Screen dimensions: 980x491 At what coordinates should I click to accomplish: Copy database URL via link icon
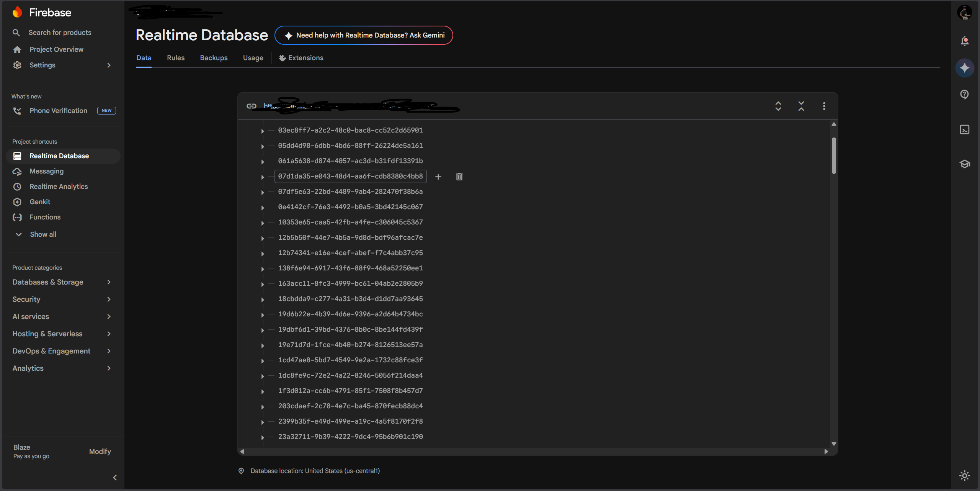(x=252, y=106)
